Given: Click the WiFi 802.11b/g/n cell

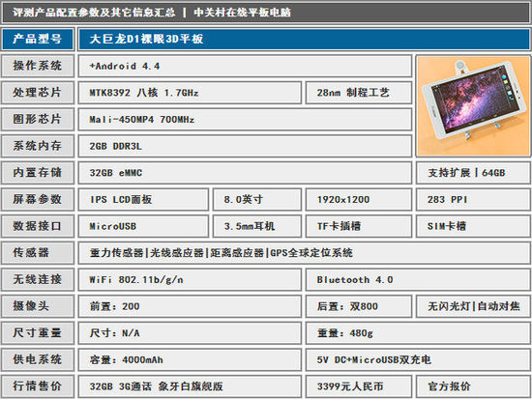Looking at the screenshot, I should pos(190,279).
